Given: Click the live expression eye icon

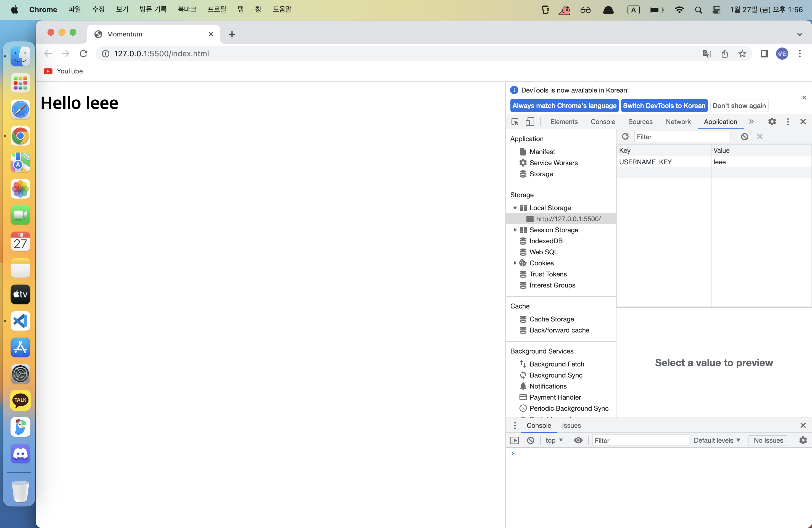Looking at the screenshot, I should 578,440.
